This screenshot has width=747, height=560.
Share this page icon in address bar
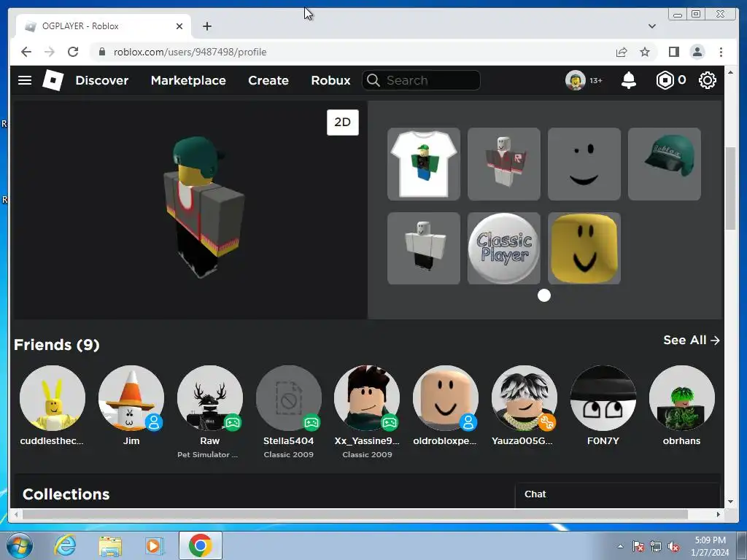click(x=622, y=52)
